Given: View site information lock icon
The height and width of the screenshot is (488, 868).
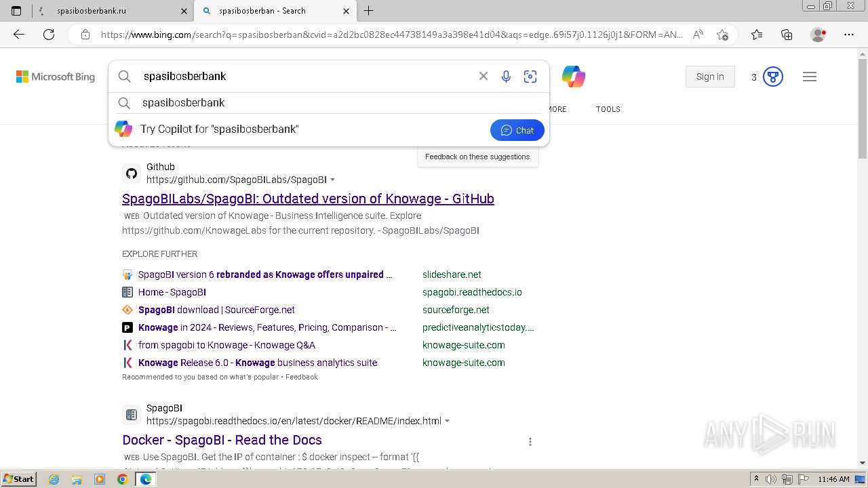Looking at the screenshot, I should [85, 35].
